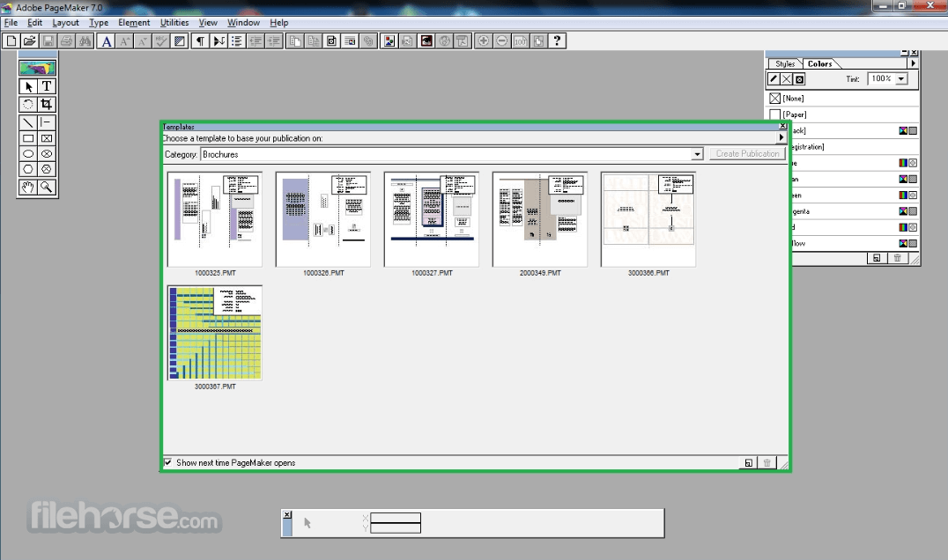Select the 1000325.PMT template thumbnail

coord(215,219)
